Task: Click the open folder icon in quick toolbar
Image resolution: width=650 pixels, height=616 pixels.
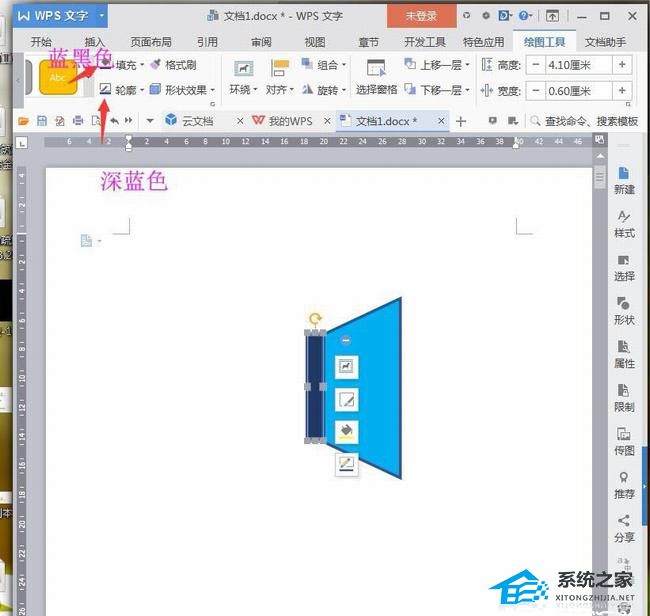Action: (24, 121)
